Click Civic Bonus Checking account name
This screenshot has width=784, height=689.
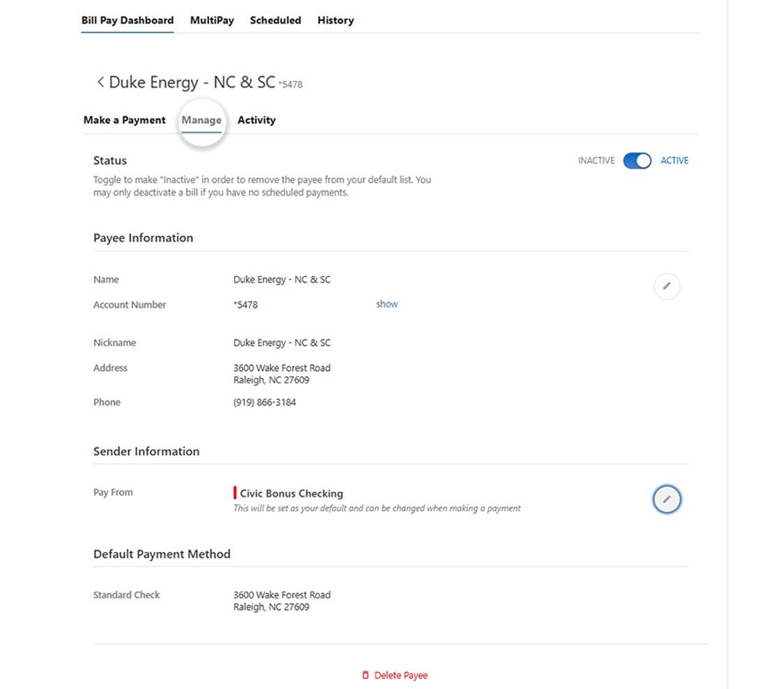click(291, 493)
